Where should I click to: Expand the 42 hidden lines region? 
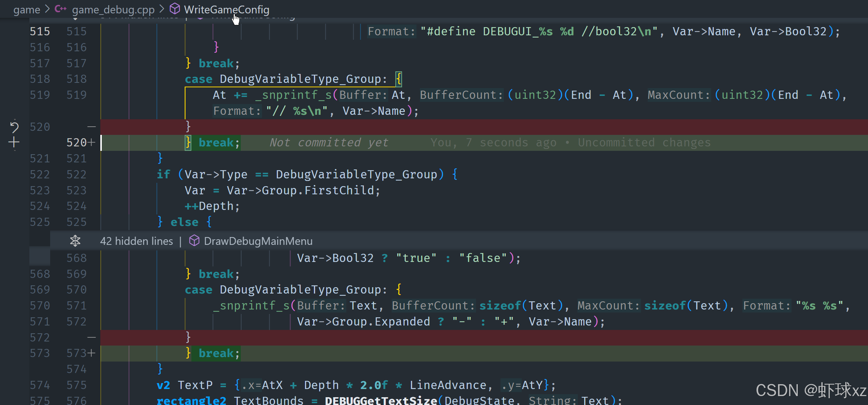(136, 241)
